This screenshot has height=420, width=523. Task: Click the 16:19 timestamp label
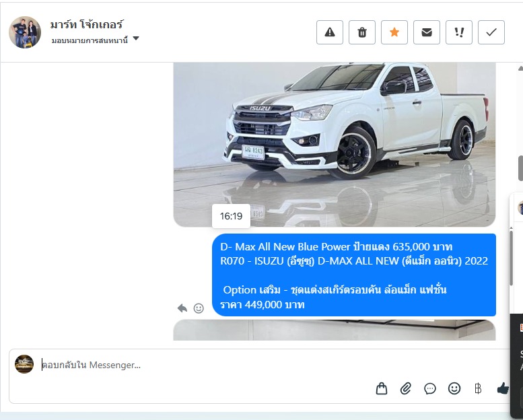pos(231,216)
